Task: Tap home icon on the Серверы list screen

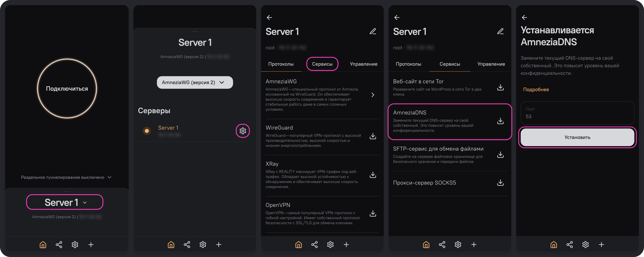Action: 171,245
